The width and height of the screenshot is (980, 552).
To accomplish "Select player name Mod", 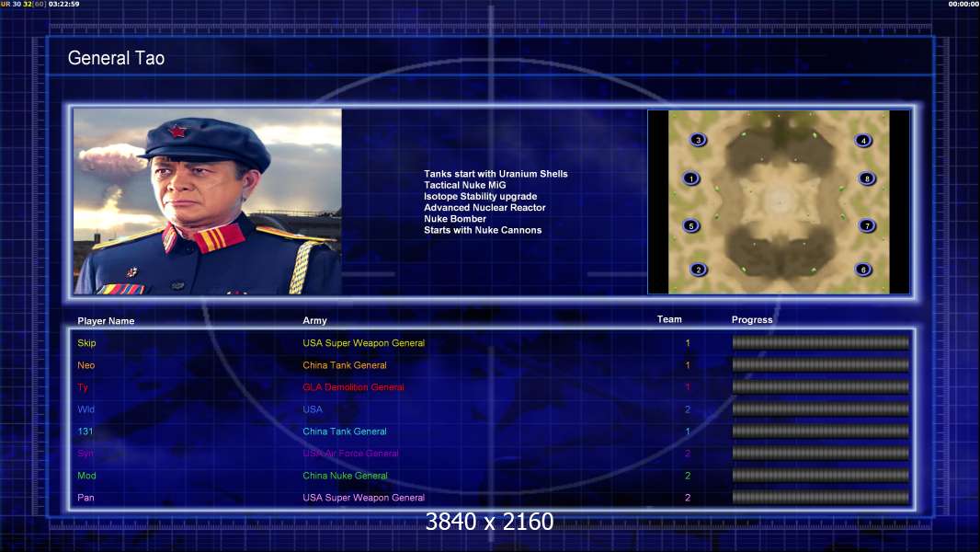I will click(86, 476).
